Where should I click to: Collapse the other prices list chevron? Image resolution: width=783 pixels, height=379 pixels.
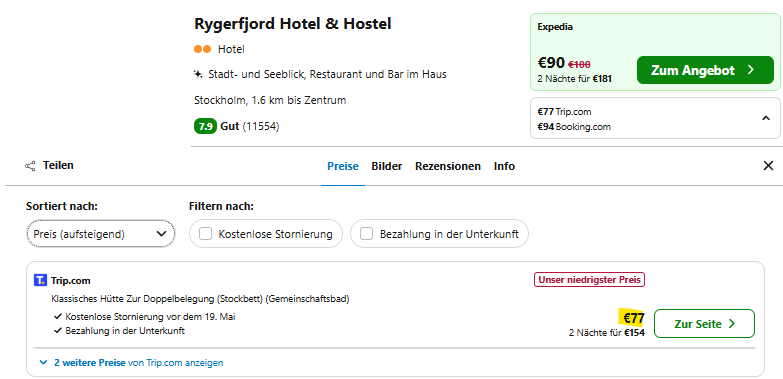click(766, 118)
